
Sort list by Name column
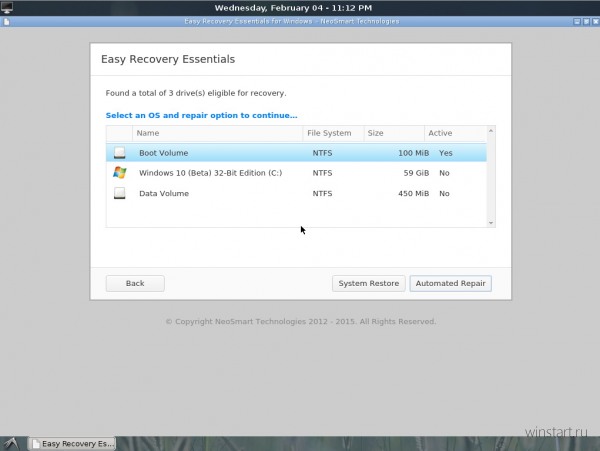pyautogui.click(x=217, y=133)
